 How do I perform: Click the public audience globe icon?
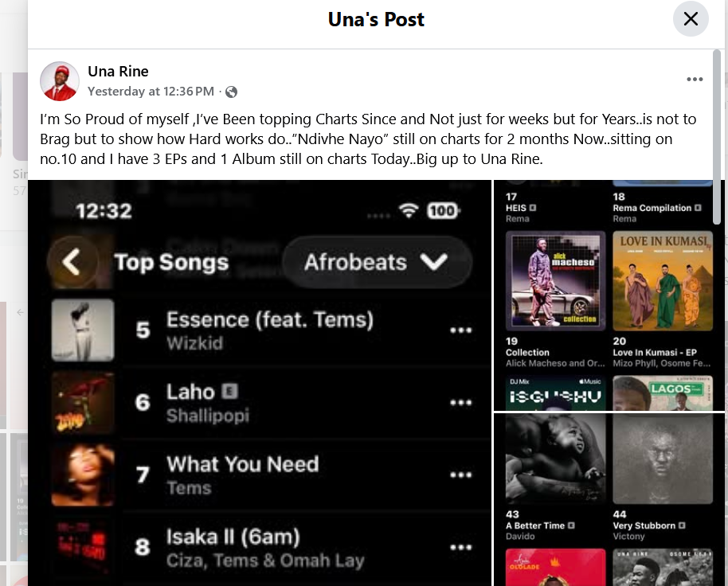click(231, 92)
